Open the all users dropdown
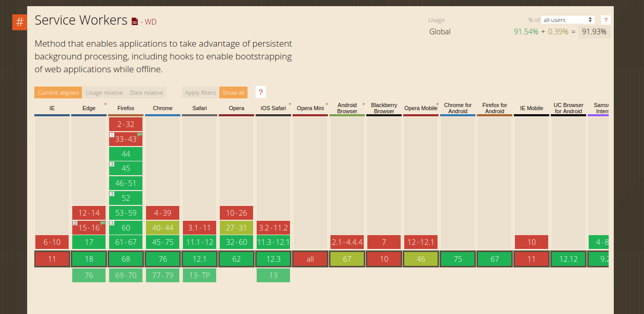 [568, 20]
